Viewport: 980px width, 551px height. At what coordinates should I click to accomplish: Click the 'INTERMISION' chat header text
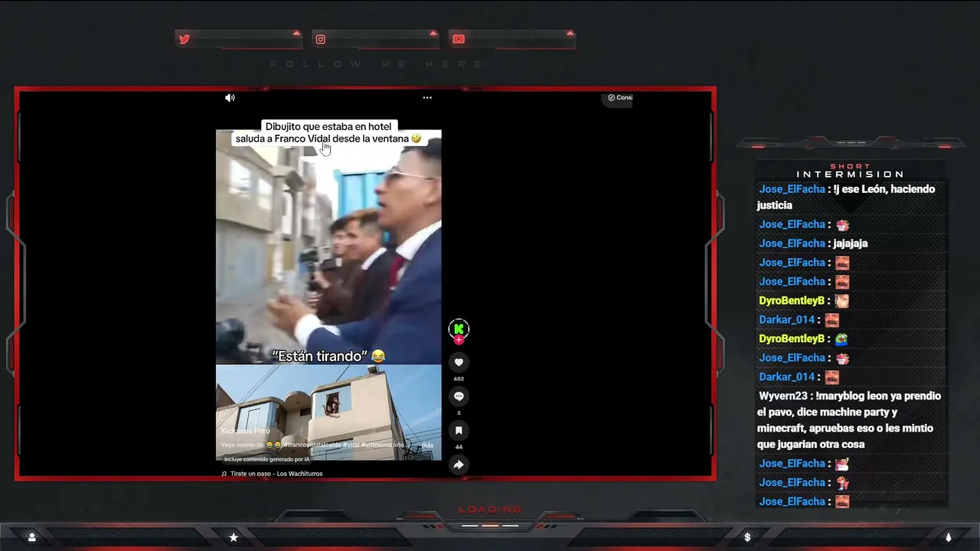click(x=851, y=174)
